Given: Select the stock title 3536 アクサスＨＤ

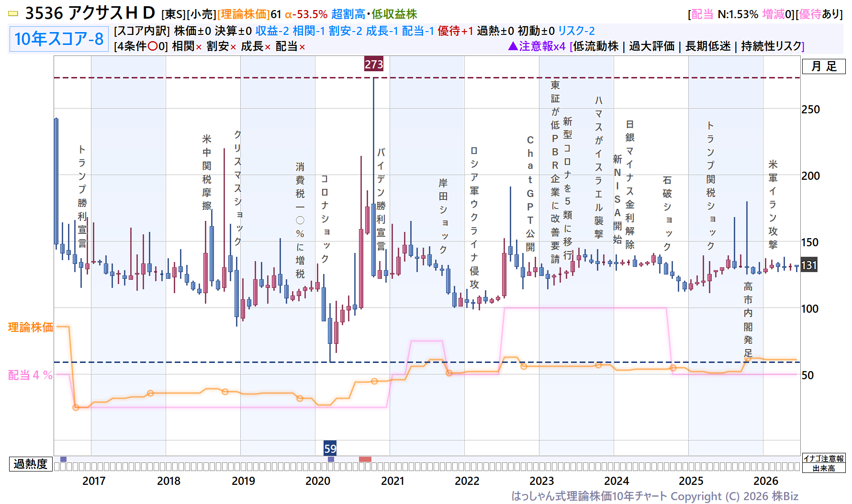Looking at the screenshot, I should (x=90, y=13).
